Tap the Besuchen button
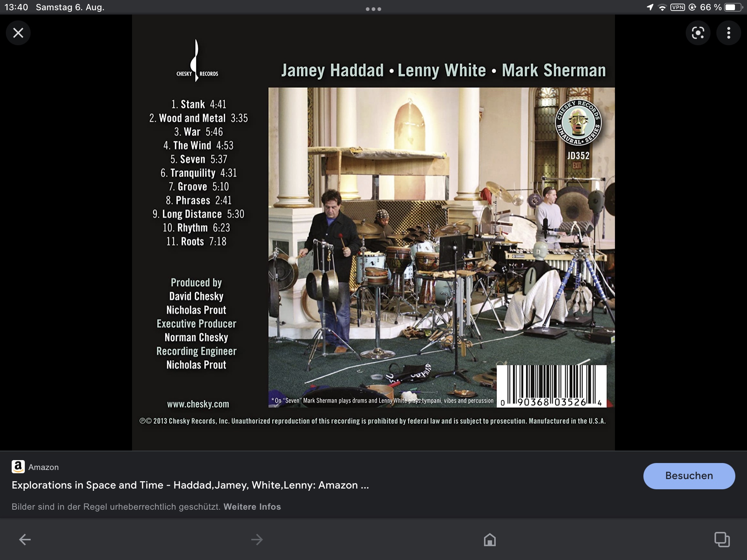The image size is (747, 560). (689, 476)
